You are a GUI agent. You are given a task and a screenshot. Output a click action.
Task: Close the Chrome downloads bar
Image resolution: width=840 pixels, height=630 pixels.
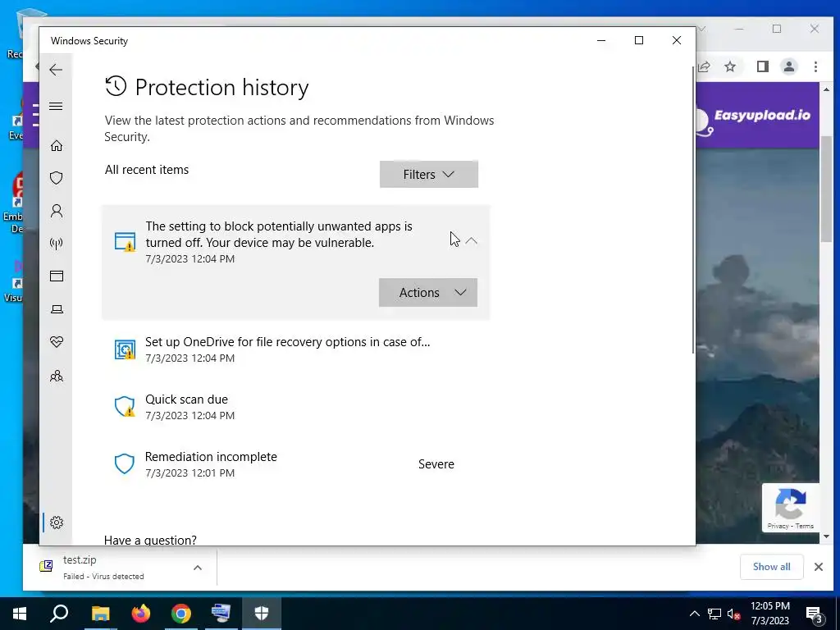point(819,567)
